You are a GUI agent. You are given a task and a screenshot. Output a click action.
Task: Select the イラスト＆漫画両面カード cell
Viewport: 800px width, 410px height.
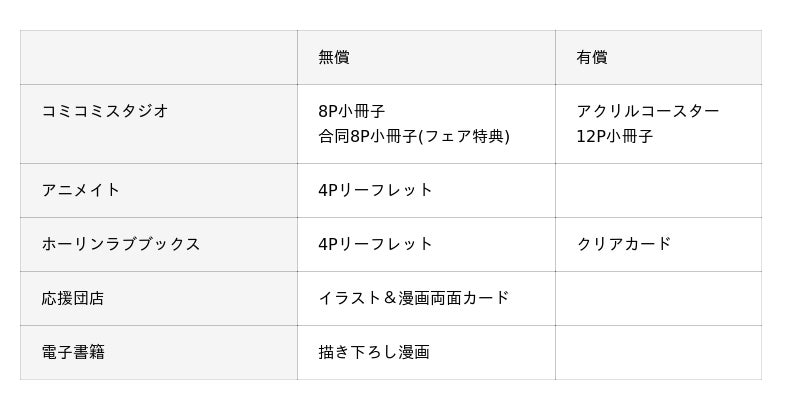[x=414, y=298]
